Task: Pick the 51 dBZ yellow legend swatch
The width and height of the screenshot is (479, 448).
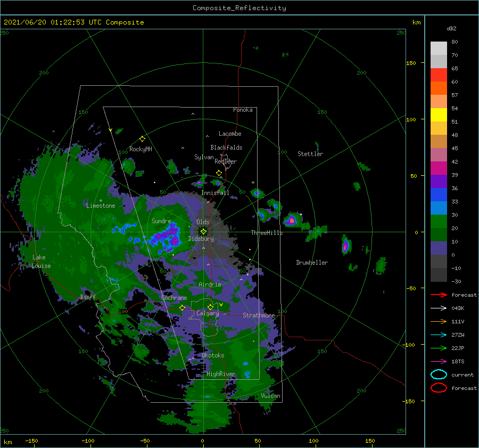Action: (x=439, y=115)
